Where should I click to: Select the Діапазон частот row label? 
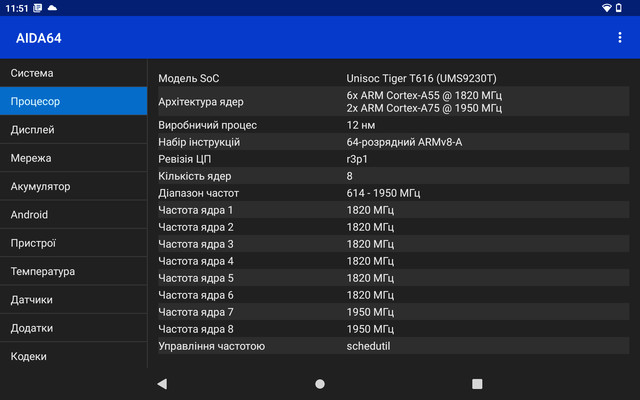[198, 193]
